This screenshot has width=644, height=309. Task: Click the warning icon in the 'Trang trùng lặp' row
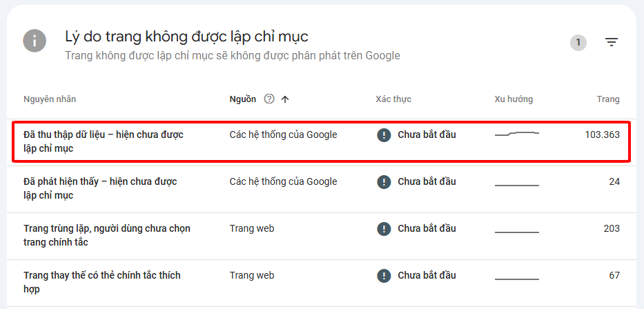(x=384, y=229)
